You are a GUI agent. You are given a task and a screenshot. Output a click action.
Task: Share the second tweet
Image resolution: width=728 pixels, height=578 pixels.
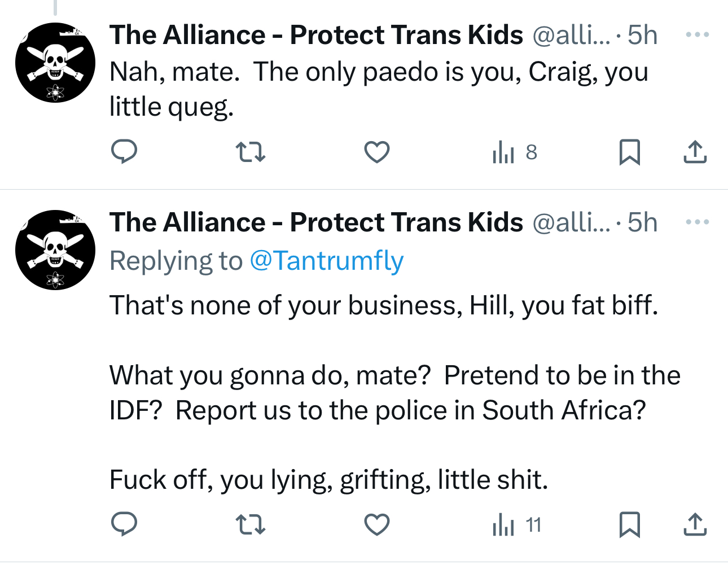[695, 525]
